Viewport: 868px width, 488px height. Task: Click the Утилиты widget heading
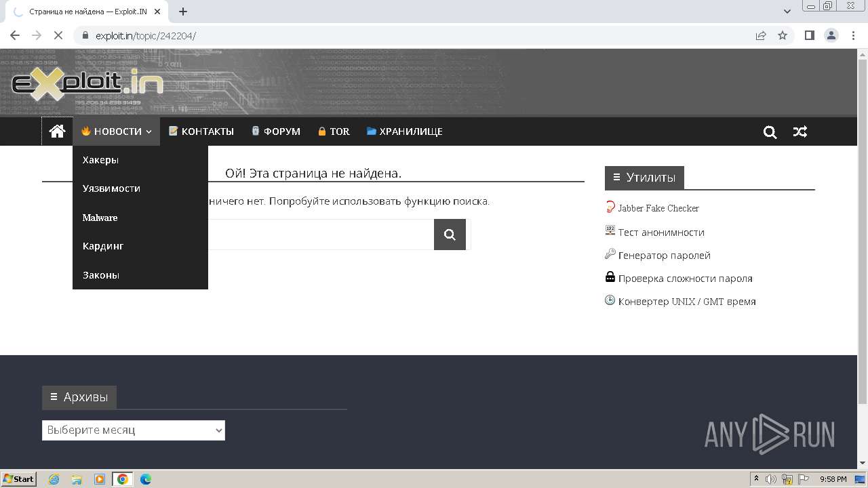tap(644, 178)
